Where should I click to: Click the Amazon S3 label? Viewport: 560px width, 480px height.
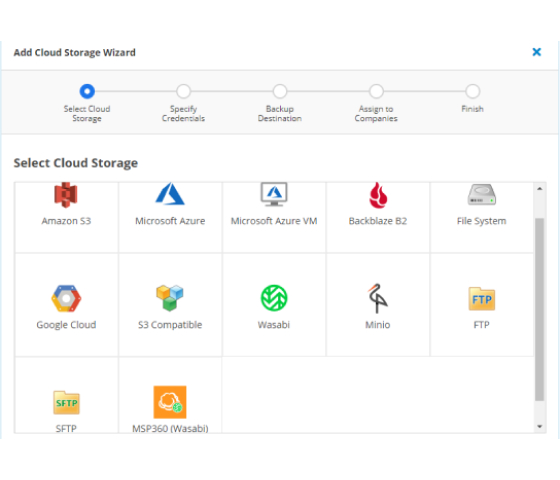(66, 221)
